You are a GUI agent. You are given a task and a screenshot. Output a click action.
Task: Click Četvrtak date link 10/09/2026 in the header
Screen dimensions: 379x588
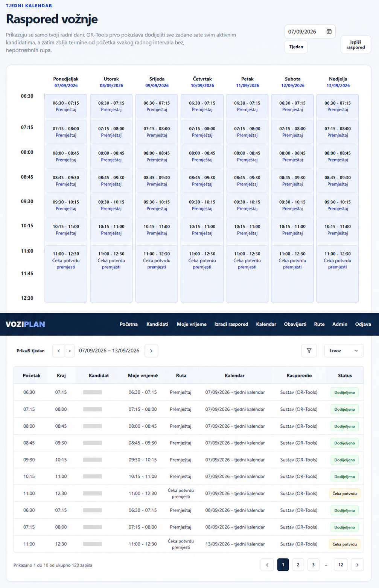(202, 86)
